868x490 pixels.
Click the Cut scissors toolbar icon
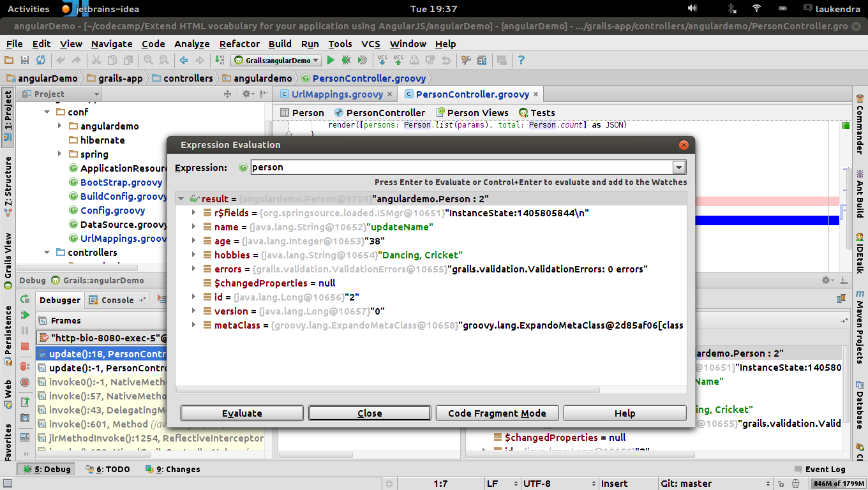(96, 60)
